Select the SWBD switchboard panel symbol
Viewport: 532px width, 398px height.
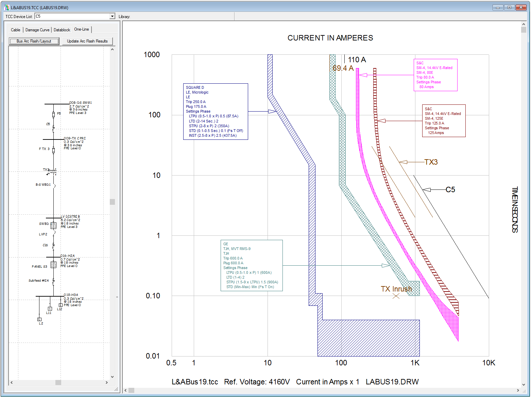click(53, 226)
